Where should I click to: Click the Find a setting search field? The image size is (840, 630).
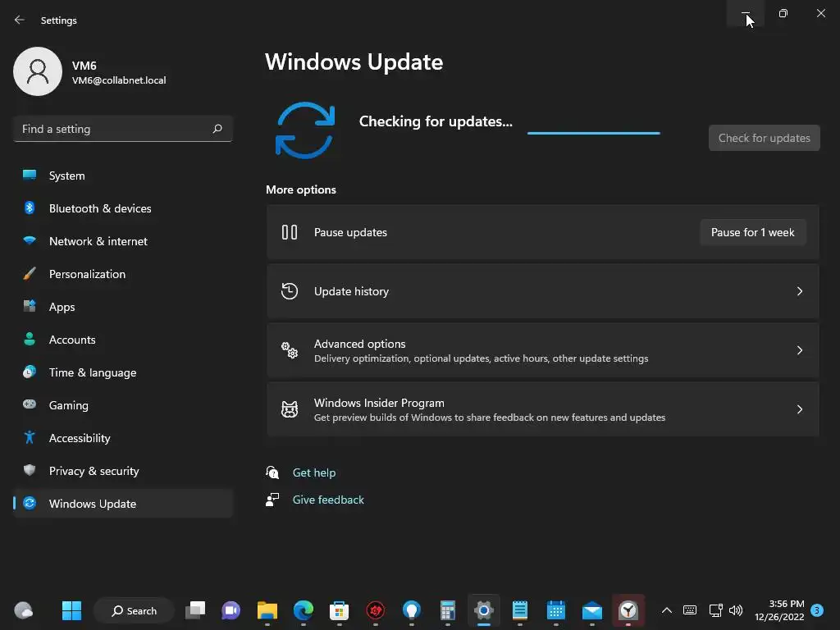pyautogui.click(x=123, y=129)
